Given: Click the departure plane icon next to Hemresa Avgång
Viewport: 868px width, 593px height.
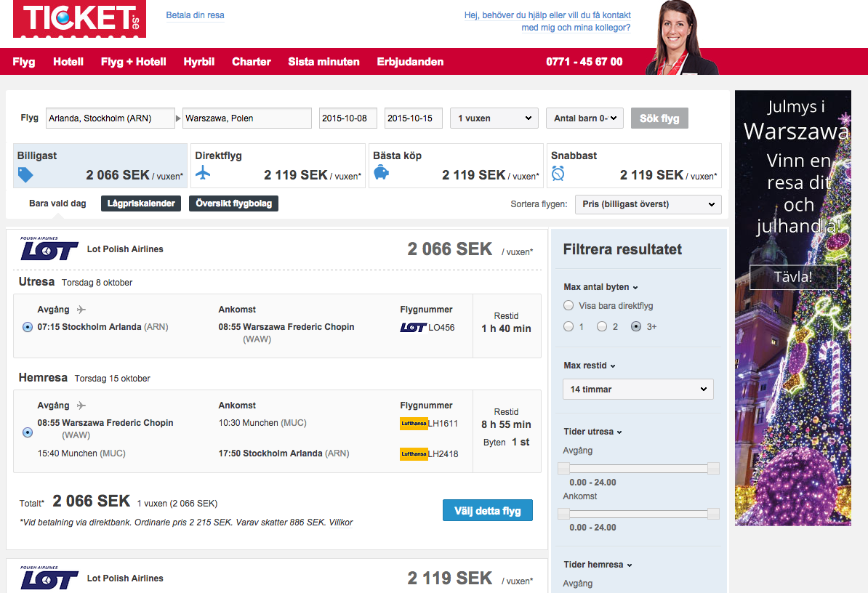Looking at the screenshot, I should click(x=81, y=406).
